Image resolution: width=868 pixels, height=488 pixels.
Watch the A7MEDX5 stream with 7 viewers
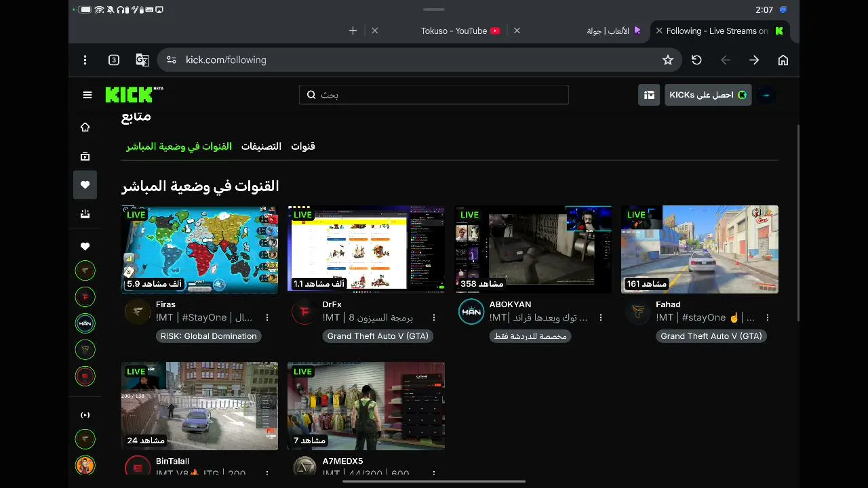tap(366, 406)
